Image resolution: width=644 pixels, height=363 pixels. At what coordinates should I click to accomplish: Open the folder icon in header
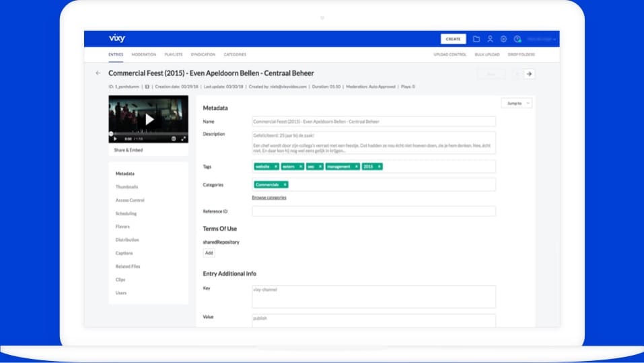coord(476,39)
